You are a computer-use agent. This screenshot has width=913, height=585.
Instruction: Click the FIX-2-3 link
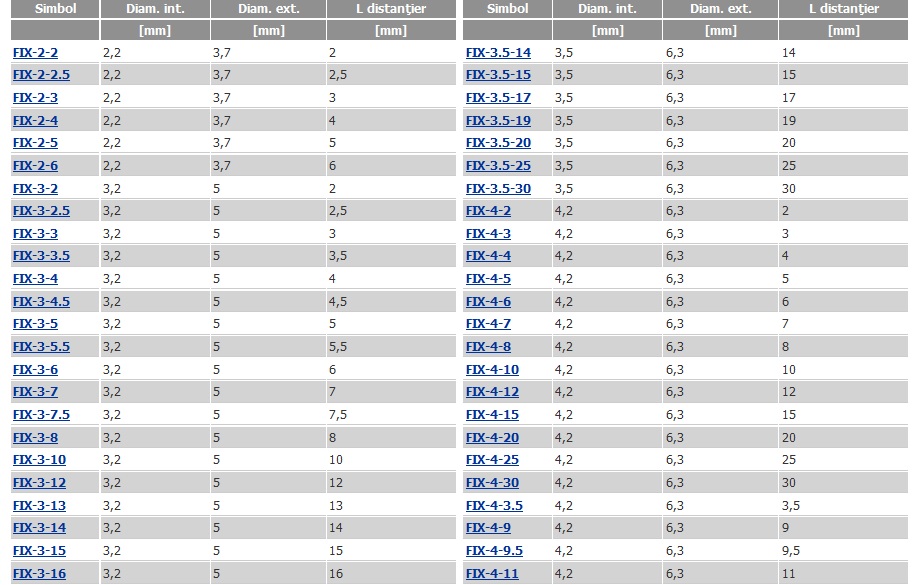[36, 97]
